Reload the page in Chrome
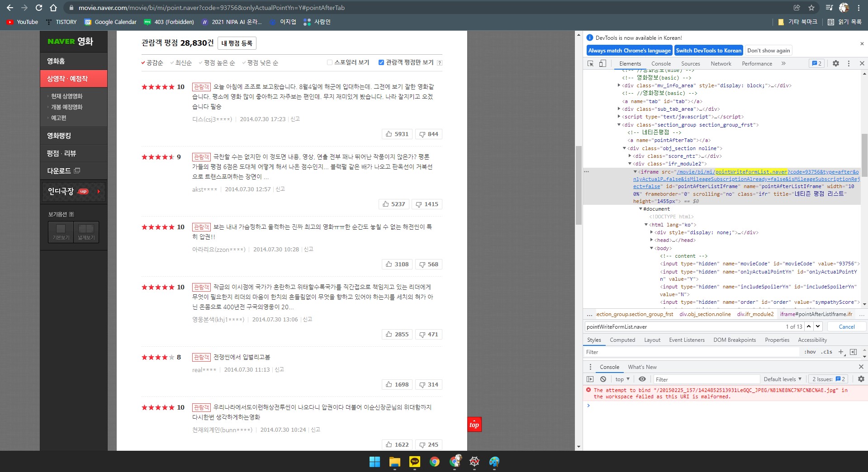868x472 pixels. click(39, 8)
